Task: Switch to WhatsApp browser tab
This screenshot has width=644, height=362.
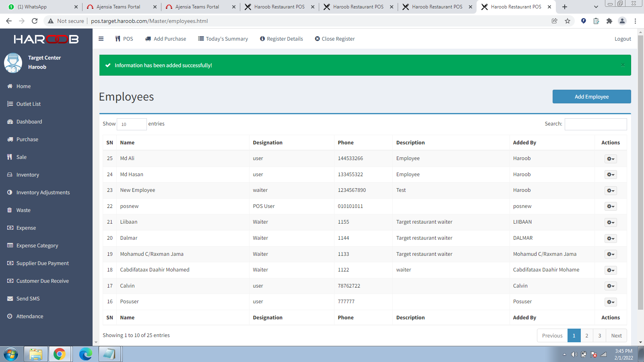Action: coord(43,7)
